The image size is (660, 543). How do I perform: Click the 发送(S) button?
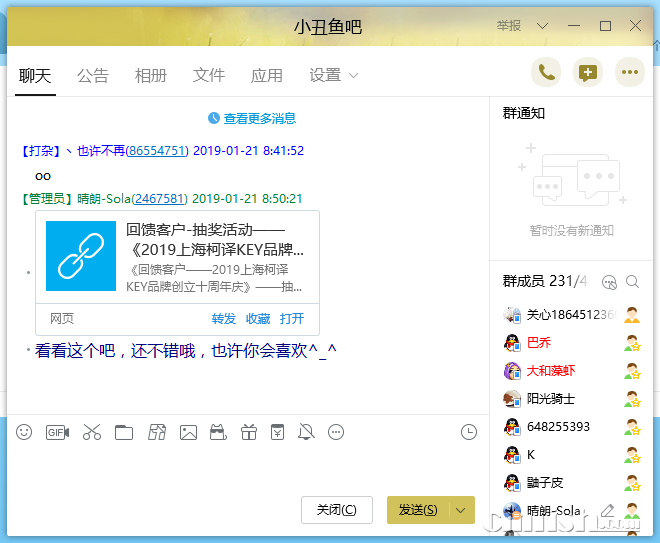(x=418, y=510)
